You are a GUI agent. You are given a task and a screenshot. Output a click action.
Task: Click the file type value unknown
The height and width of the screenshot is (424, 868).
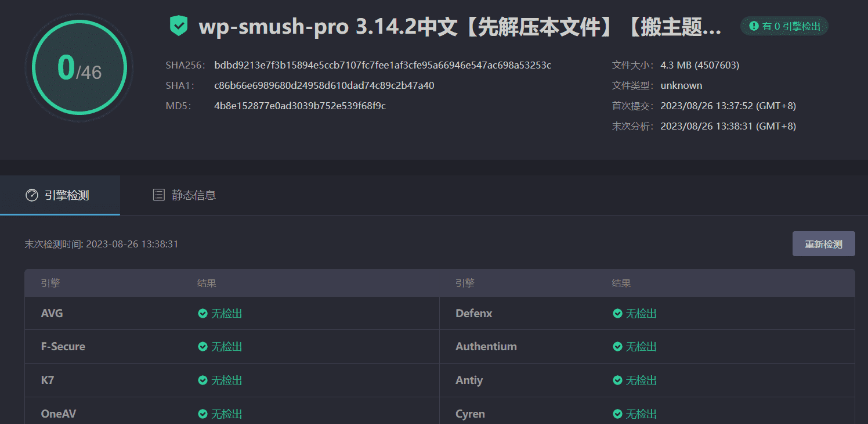[681, 85]
